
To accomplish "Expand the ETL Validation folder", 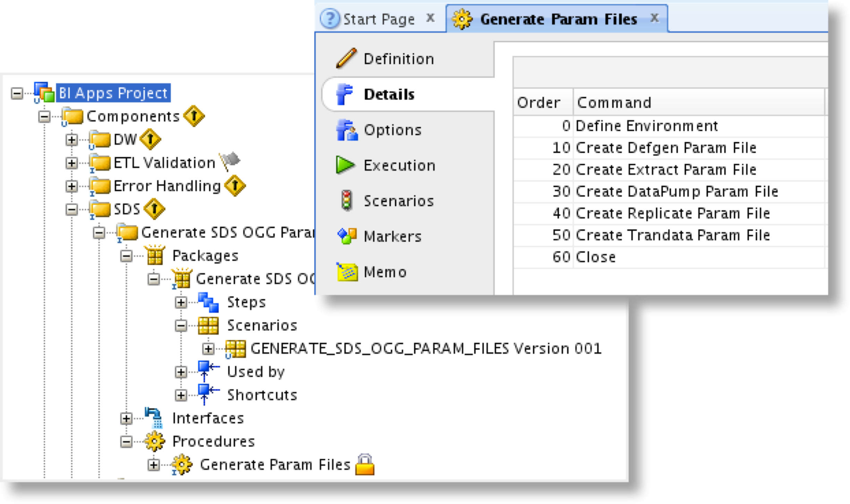I will pos(71,163).
